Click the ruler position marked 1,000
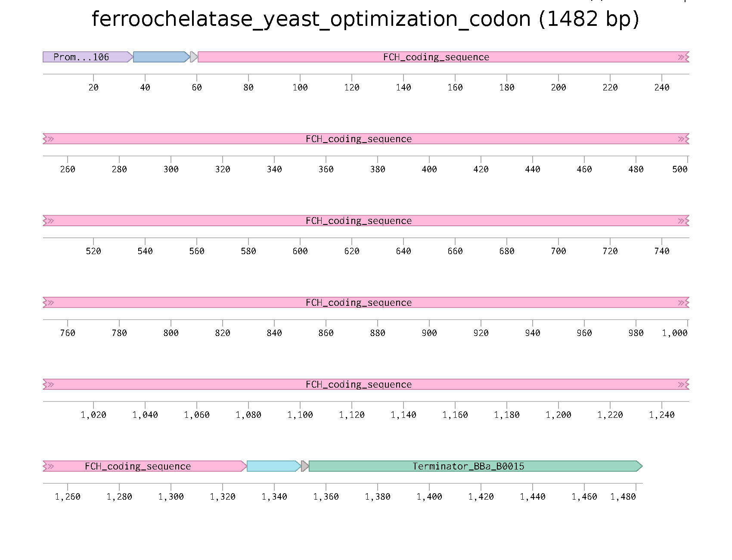The image size is (732, 560). pyautogui.click(x=675, y=333)
